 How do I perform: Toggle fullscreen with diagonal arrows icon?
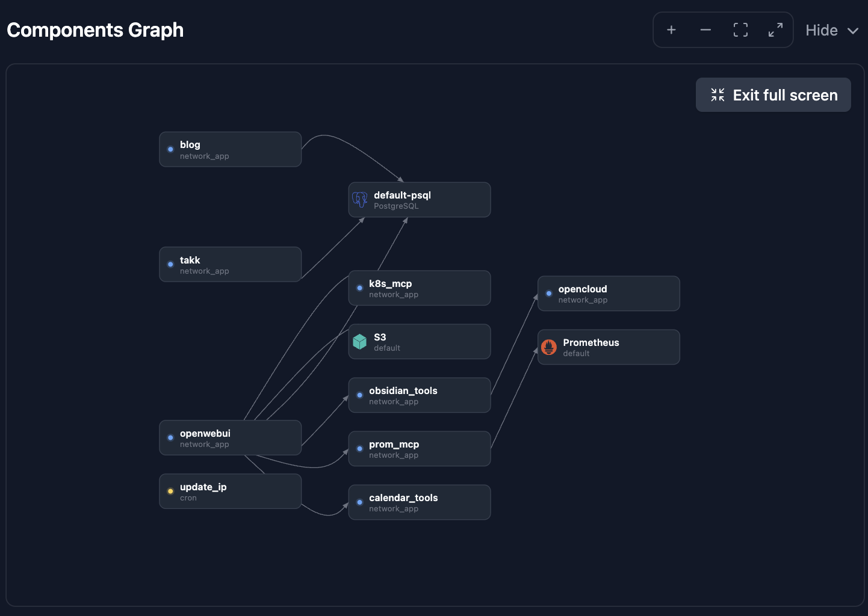click(775, 30)
